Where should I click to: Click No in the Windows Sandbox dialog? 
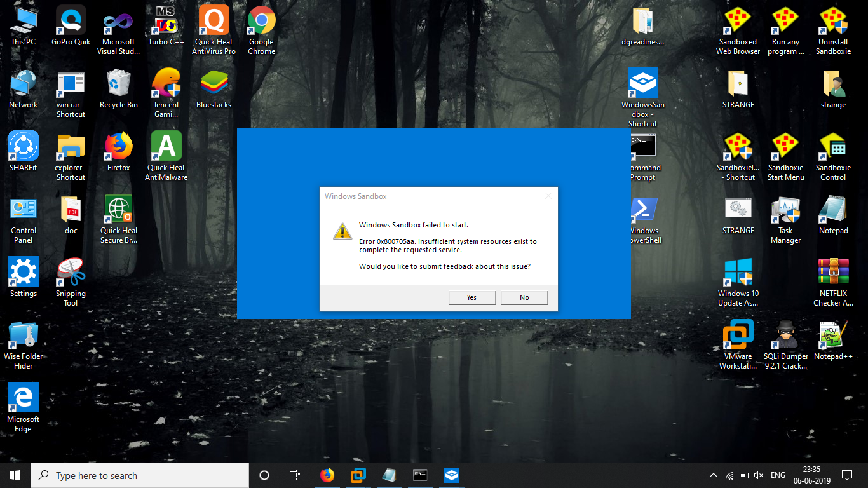click(x=524, y=297)
